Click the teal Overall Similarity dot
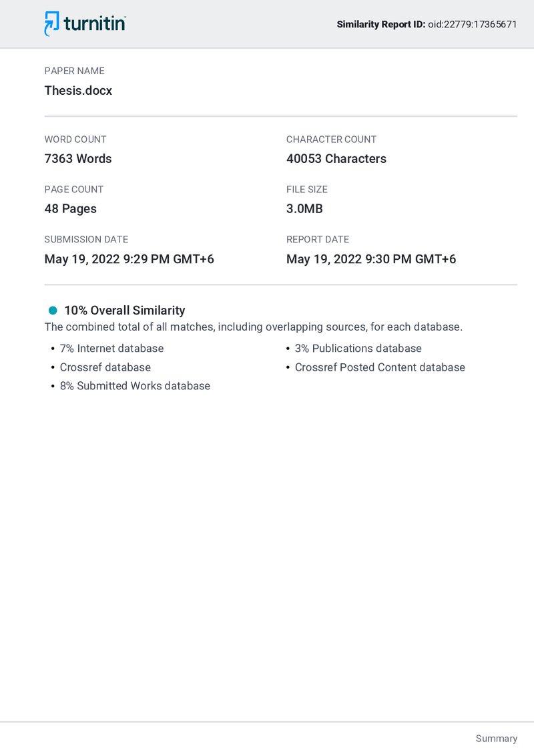 pyautogui.click(x=53, y=310)
